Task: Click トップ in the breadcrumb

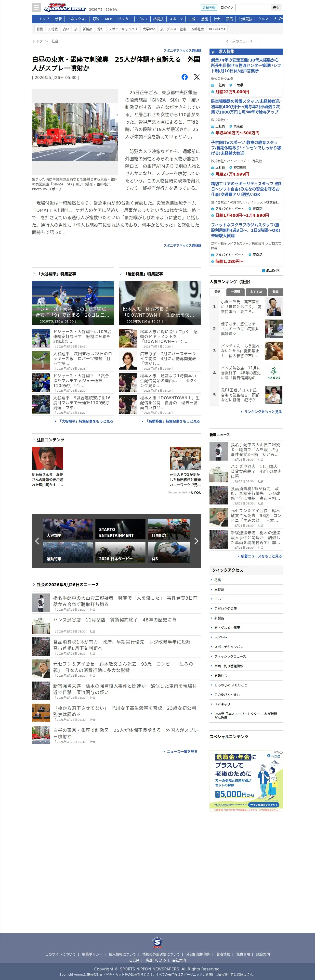Action: (x=38, y=41)
